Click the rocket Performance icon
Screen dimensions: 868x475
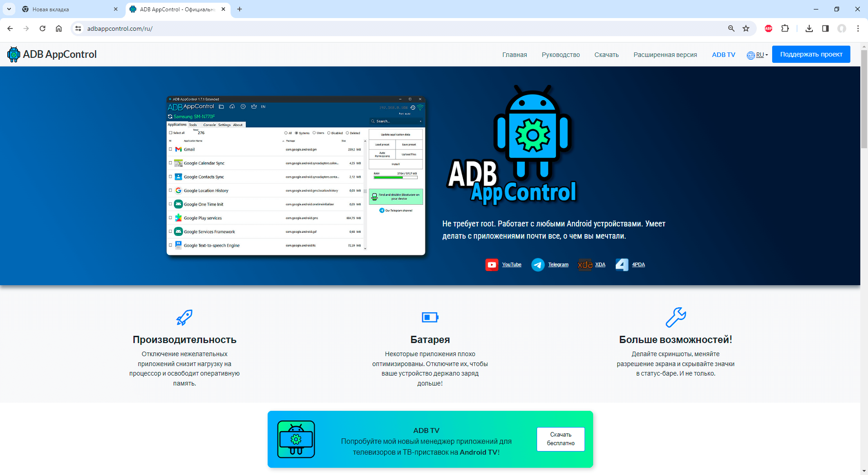(184, 317)
